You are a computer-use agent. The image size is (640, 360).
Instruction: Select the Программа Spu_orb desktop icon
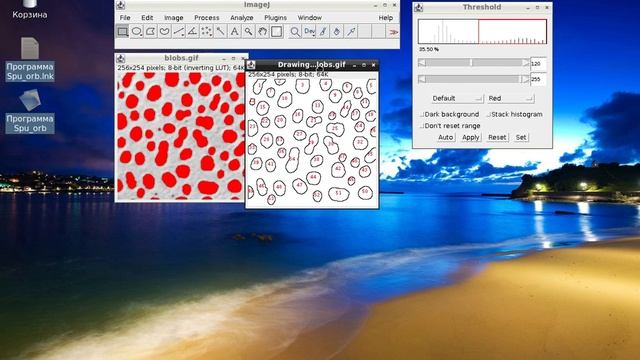click(x=30, y=111)
